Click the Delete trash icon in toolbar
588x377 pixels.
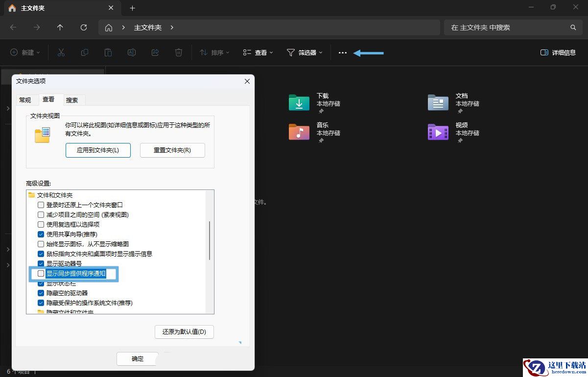tap(179, 52)
